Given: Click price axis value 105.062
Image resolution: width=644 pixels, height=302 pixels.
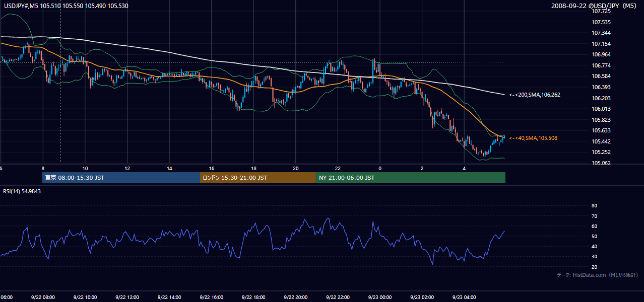Looking at the screenshot, I should pyautogui.click(x=602, y=163).
